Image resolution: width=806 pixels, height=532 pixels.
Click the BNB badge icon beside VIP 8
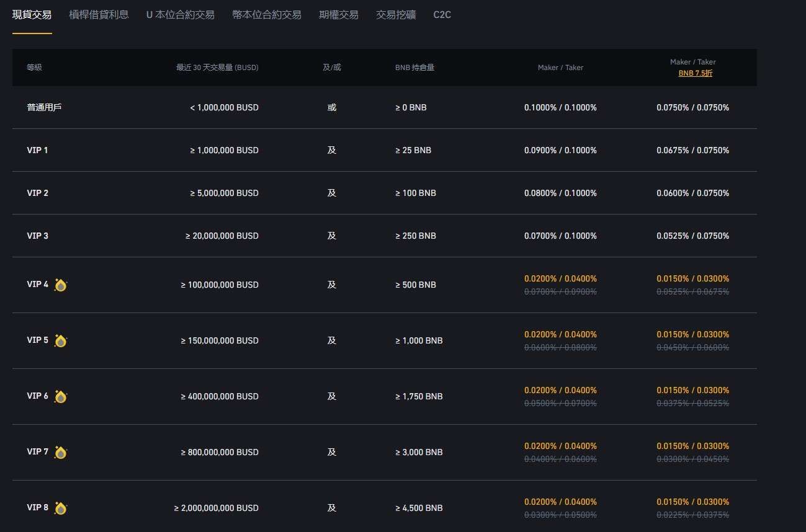[60, 507]
